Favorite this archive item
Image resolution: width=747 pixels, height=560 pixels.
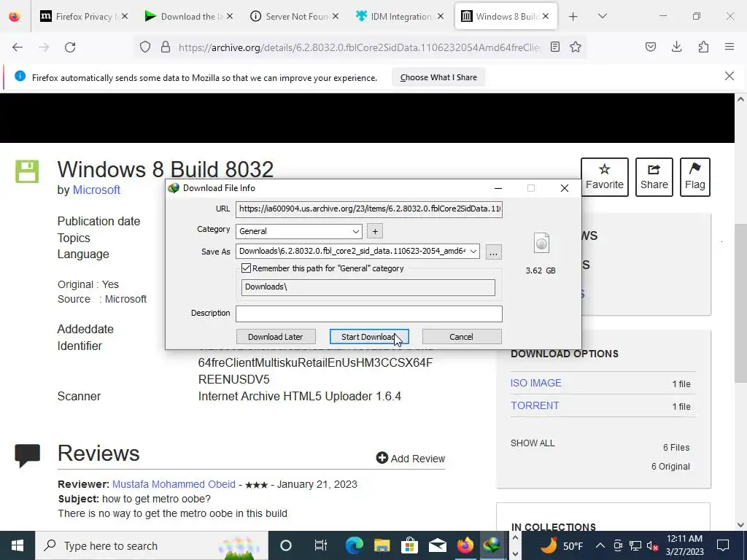(x=605, y=176)
